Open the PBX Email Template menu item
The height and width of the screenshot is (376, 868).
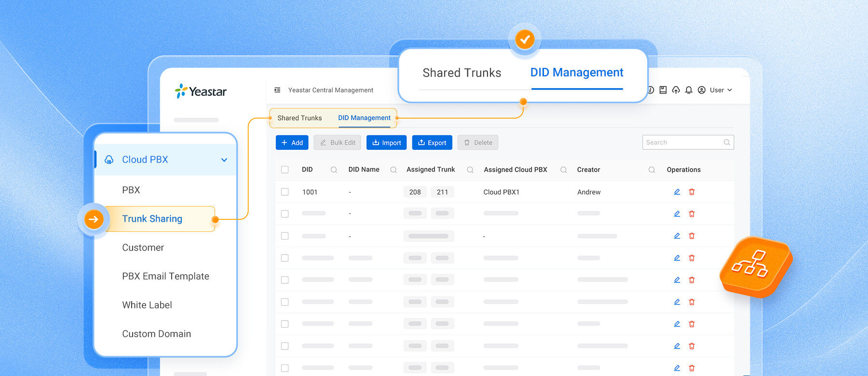[165, 276]
